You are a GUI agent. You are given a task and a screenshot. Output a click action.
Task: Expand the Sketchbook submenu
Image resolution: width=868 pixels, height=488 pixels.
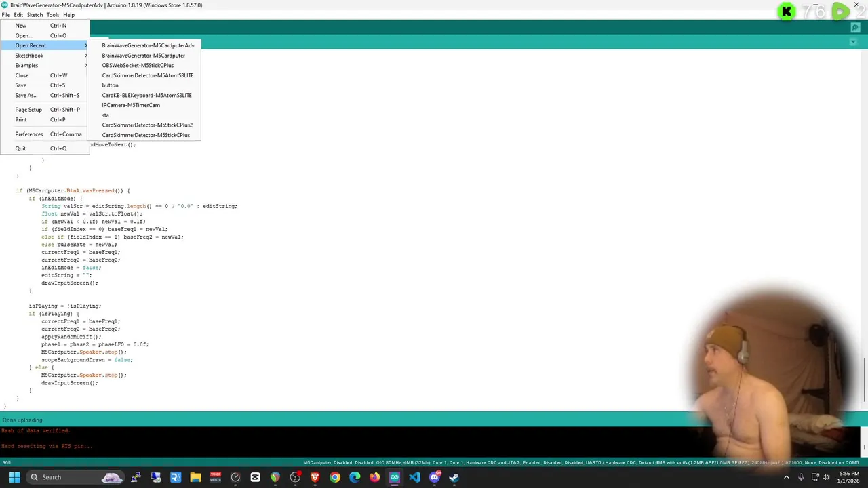[45, 56]
